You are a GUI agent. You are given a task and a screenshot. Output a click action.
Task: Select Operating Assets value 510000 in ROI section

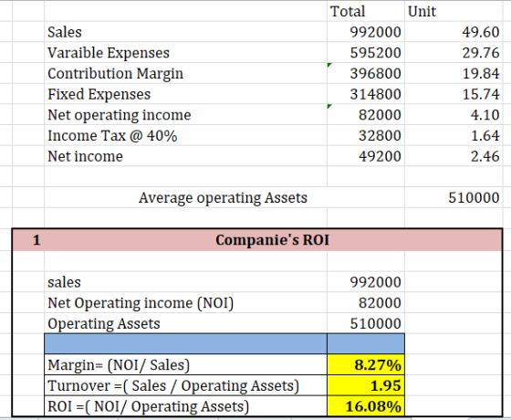pos(366,323)
